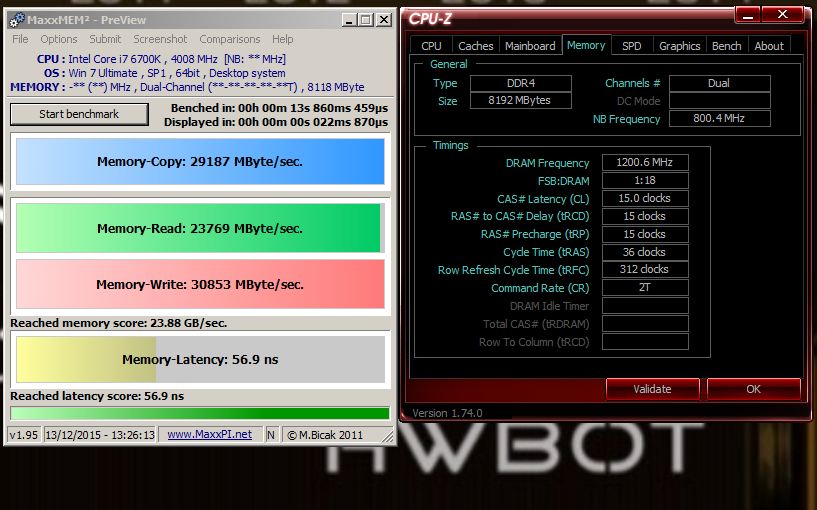Screen dimensions: 817x510
Task: Click the CPU info line in MaxxMEM²
Action: 162,59
